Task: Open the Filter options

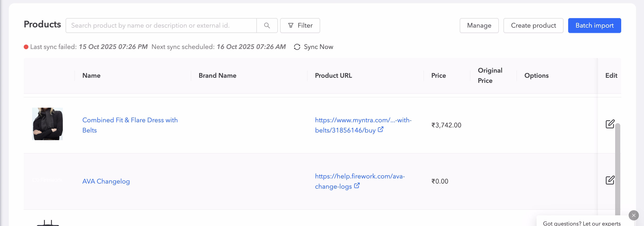Action: click(x=300, y=26)
